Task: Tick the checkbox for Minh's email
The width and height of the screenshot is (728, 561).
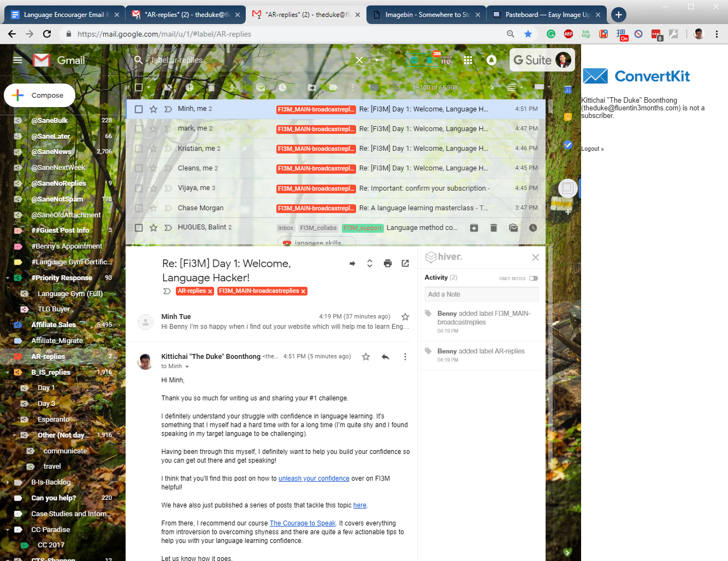Action: coord(139,109)
